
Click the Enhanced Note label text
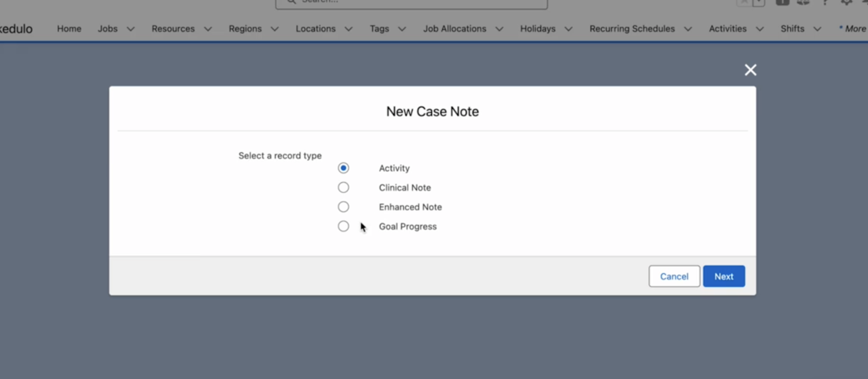tap(410, 207)
